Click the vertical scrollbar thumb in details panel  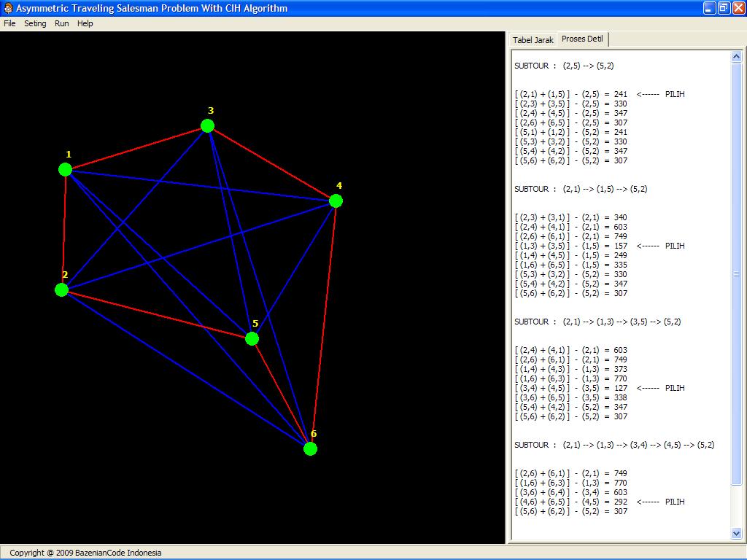[736, 273]
